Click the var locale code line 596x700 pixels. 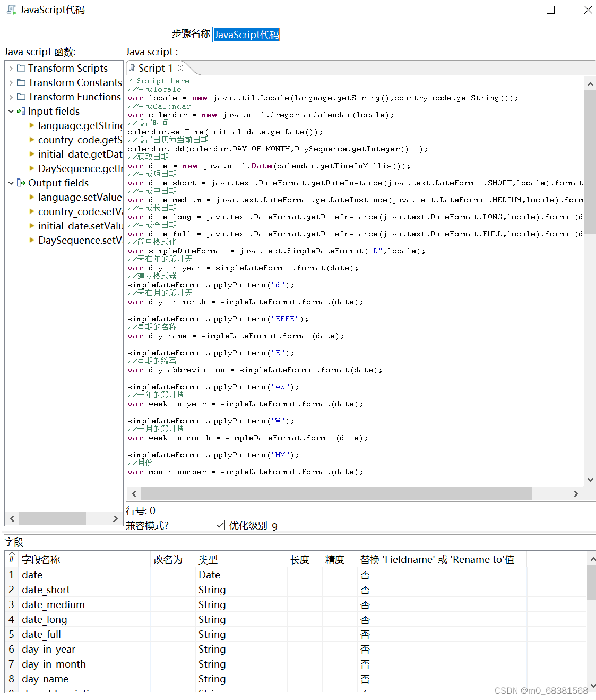click(x=323, y=98)
